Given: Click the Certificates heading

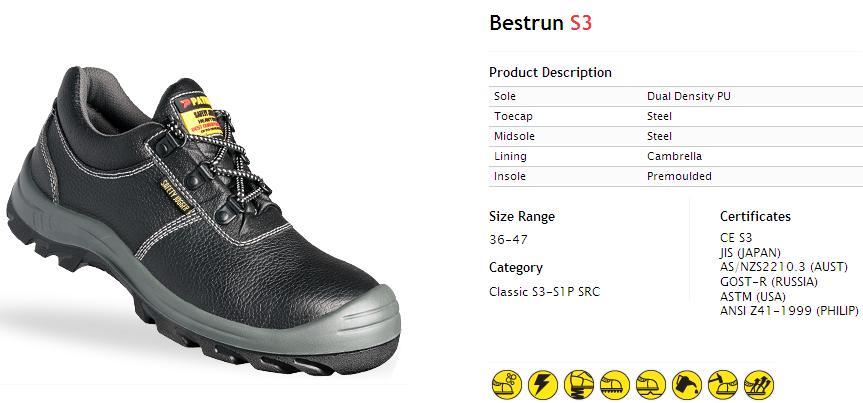Looking at the screenshot, I should (755, 216).
